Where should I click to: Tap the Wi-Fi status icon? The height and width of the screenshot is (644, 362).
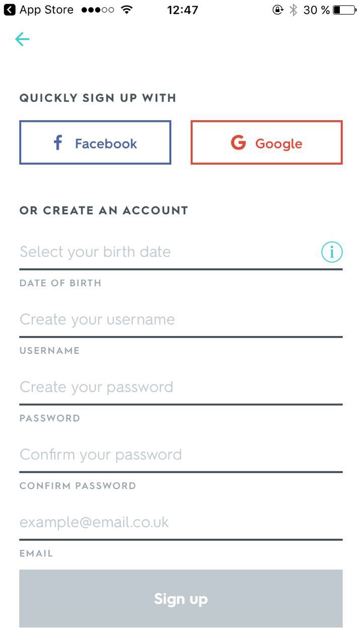click(127, 10)
